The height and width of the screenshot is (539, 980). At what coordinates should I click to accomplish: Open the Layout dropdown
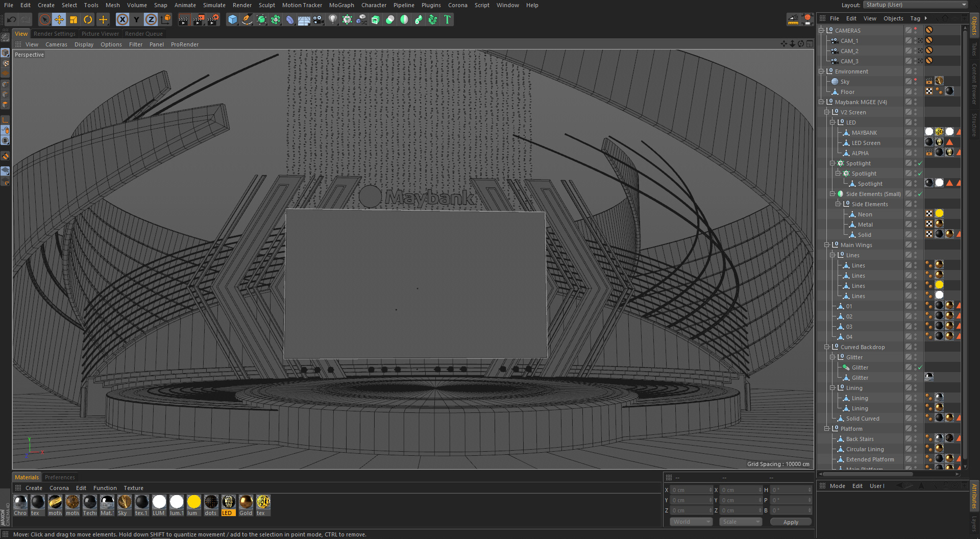tap(915, 5)
